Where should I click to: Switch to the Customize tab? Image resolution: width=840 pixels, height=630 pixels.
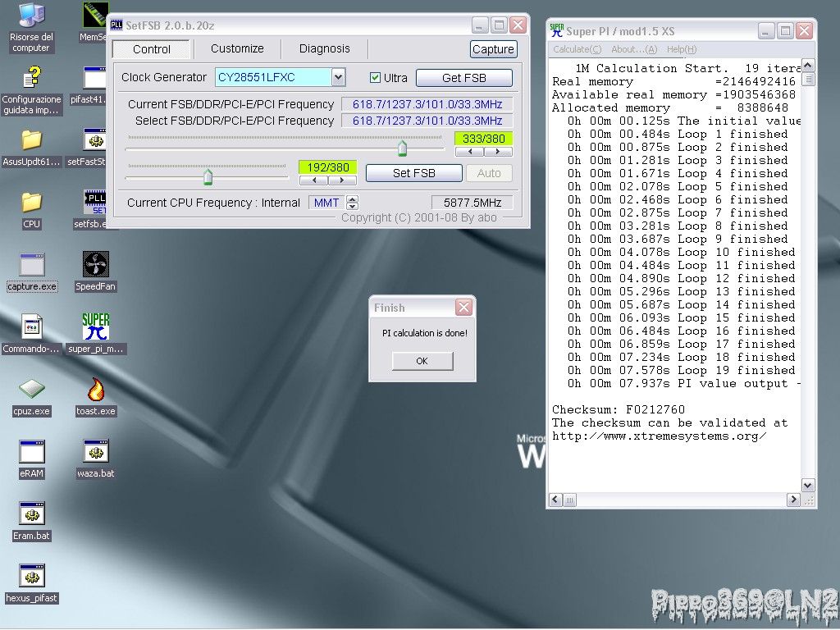click(x=237, y=48)
